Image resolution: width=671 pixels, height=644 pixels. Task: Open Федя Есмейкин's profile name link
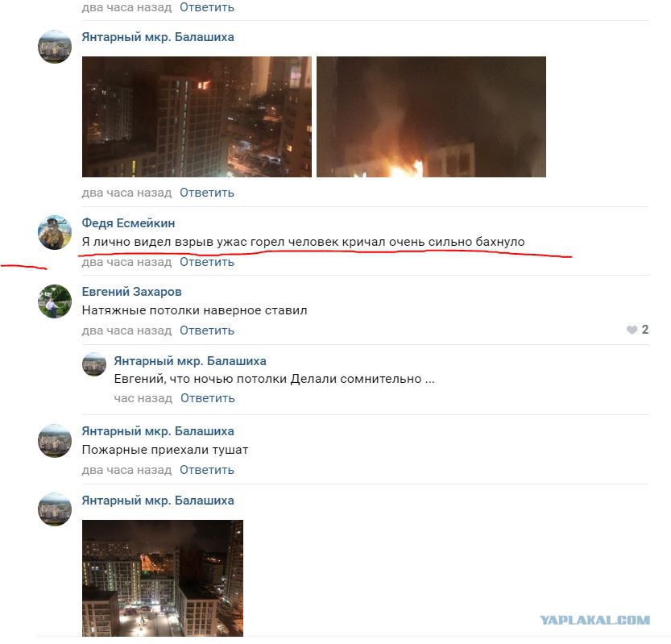click(128, 223)
